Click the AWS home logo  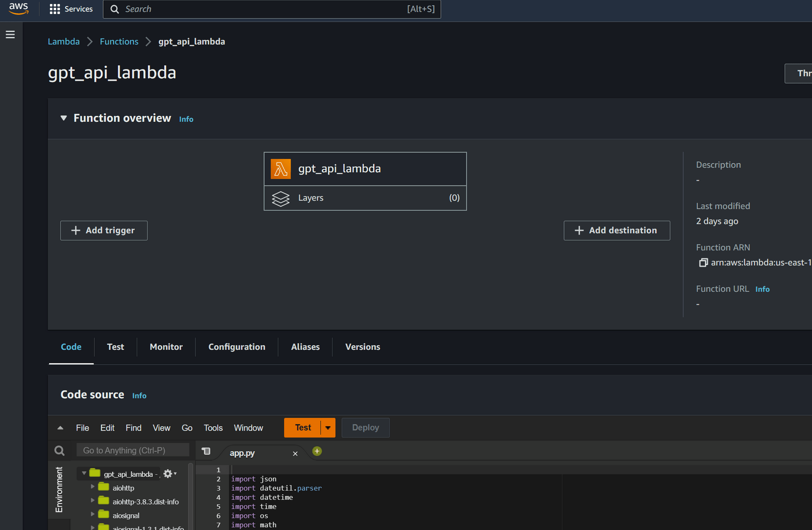click(x=18, y=9)
